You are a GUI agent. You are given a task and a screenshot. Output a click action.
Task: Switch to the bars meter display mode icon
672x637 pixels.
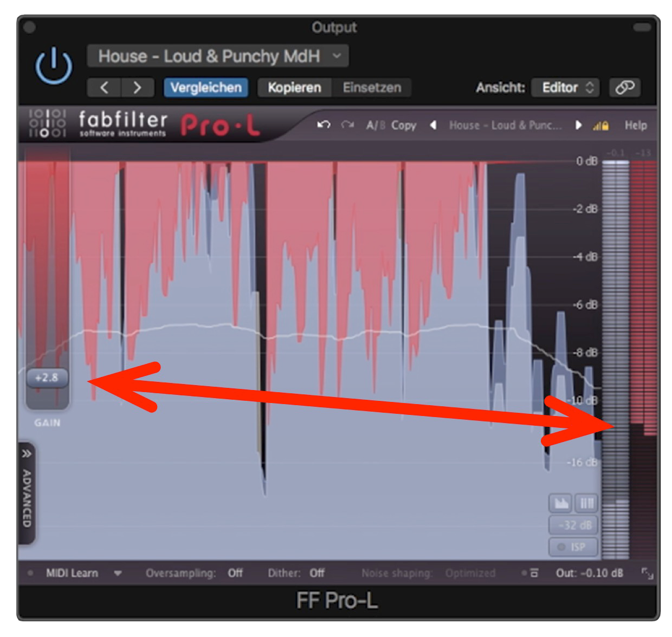tap(587, 503)
